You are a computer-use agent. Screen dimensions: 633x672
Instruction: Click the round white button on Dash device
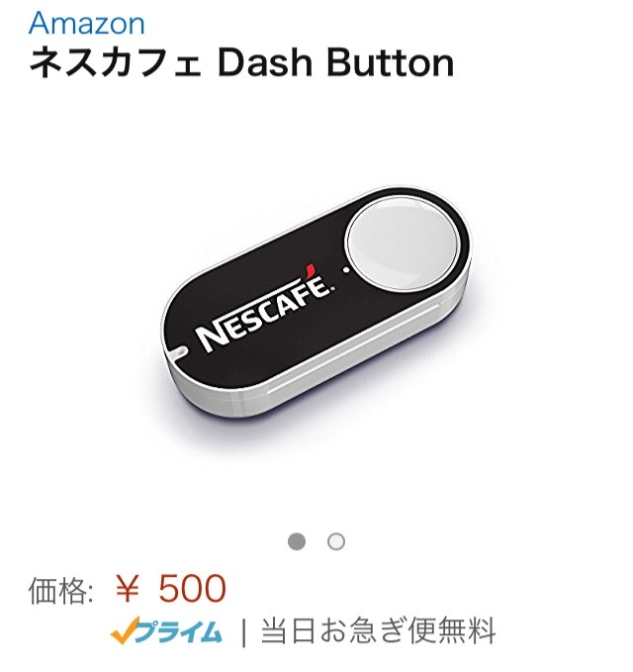click(402, 243)
